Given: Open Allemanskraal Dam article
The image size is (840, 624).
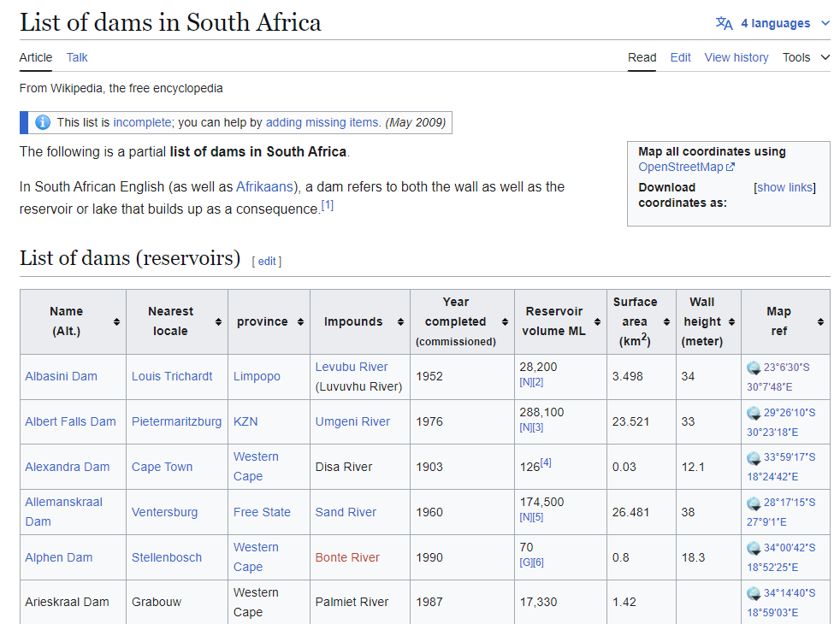Looking at the screenshot, I should tap(63, 512).
